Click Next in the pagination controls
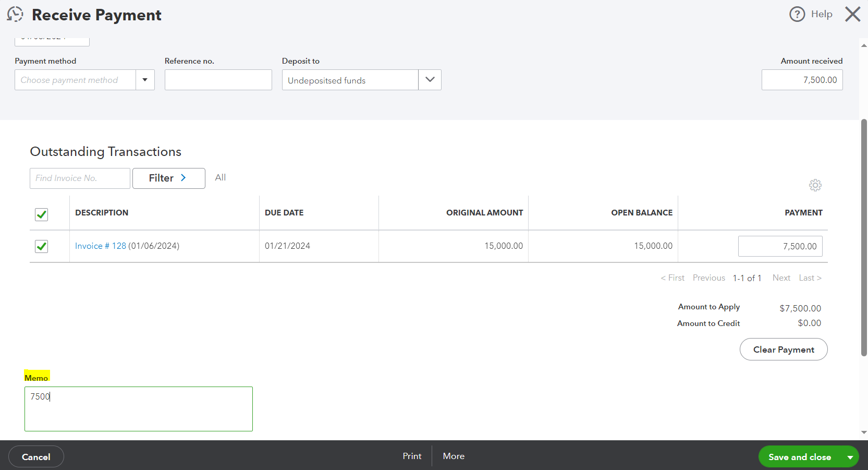Image resolution: width=868 pixels, height=470 pixels. coord(781,278)
